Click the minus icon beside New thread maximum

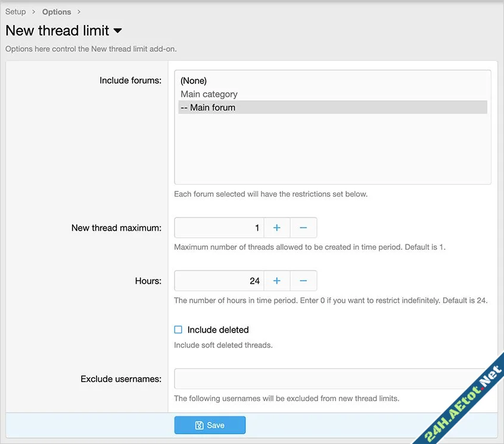pyautogui.click(x=303, y=227)
